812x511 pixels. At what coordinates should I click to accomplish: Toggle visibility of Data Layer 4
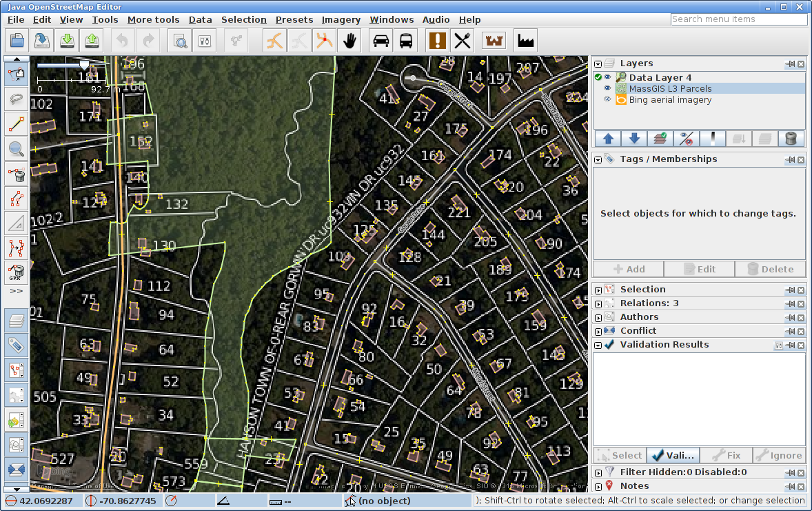click(x=608, y=77)
